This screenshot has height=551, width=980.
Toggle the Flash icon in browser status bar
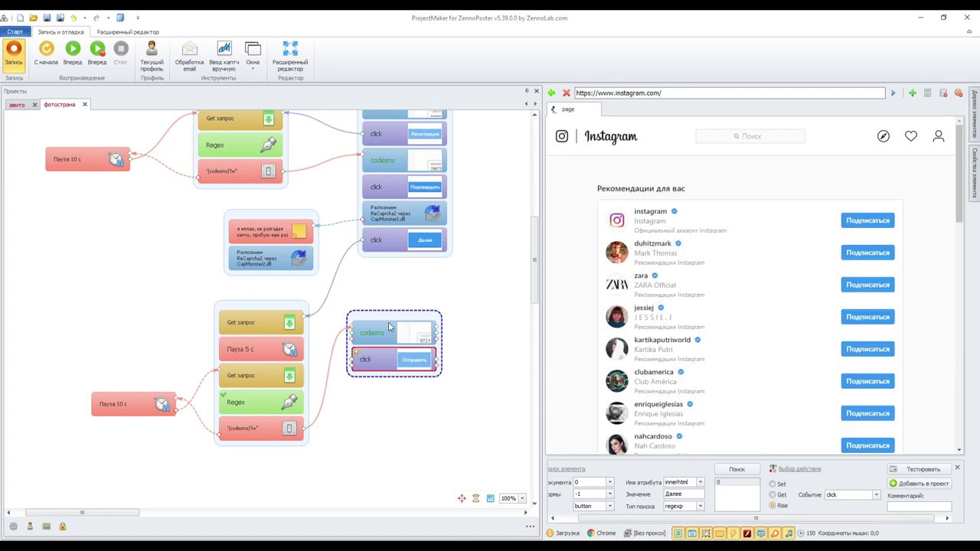click(747, 533)
